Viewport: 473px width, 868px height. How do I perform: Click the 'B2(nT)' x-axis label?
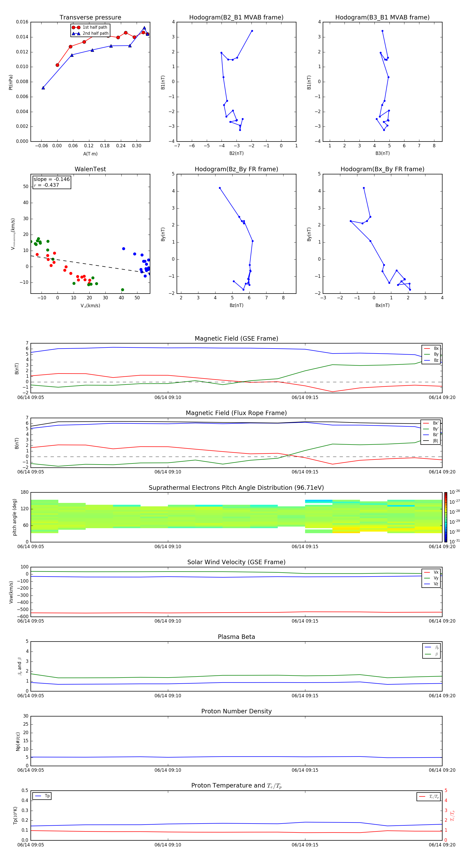[x=236, y=153]
